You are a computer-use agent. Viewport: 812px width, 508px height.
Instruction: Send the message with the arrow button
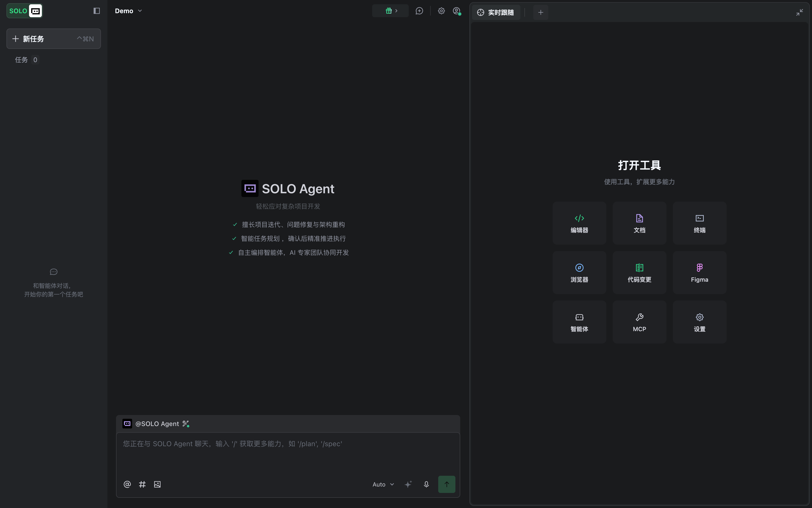(447, 484)
